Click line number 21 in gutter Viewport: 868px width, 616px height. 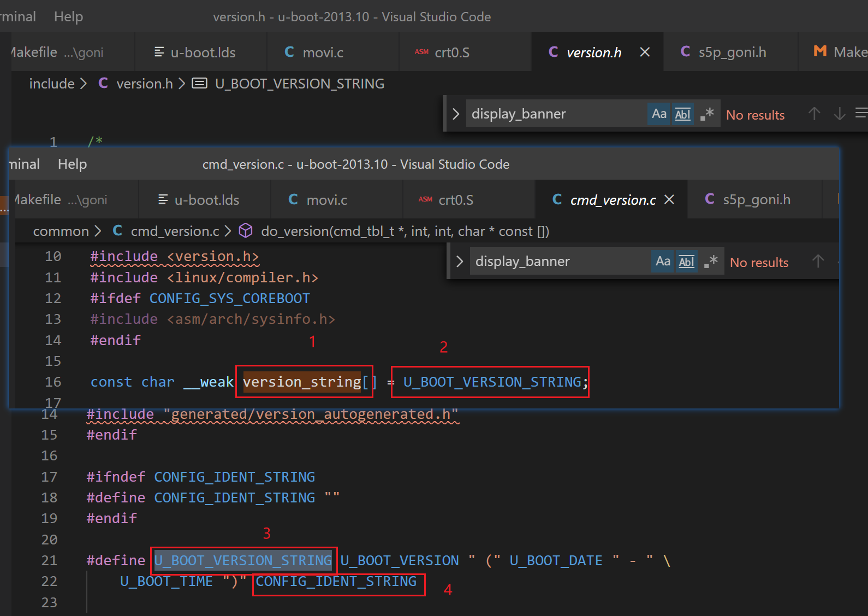[x=49, y=560]
